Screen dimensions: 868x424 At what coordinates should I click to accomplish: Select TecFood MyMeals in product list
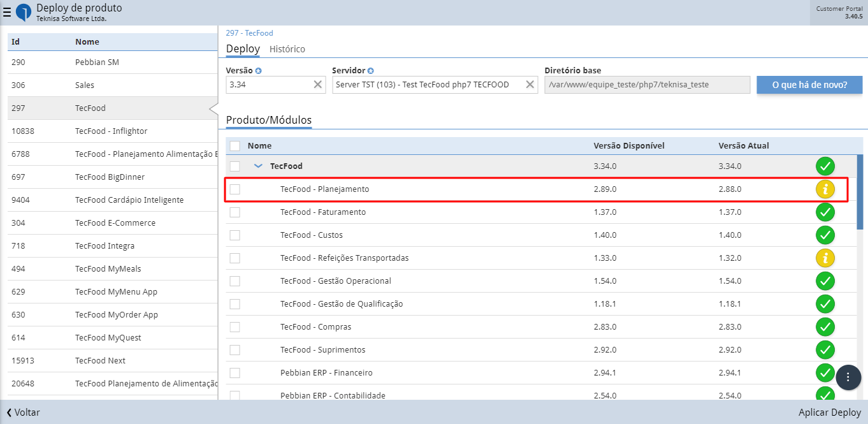tap(113, 269)
